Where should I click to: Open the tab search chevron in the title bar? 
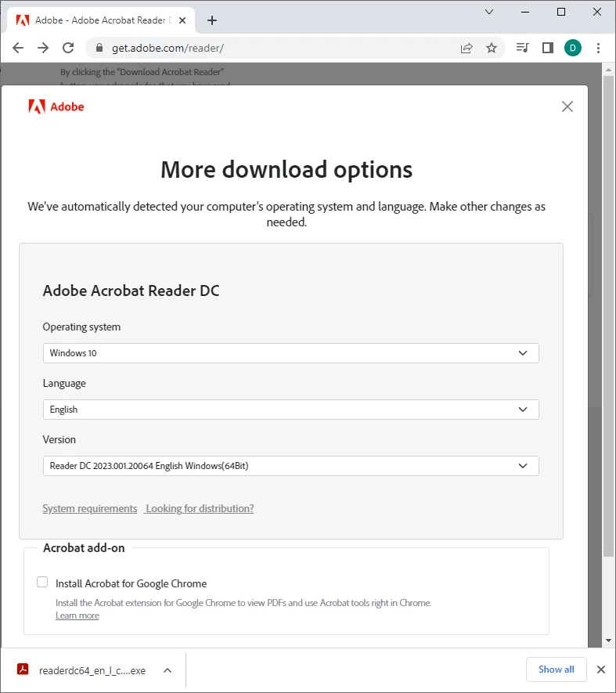click(x=489, y=12)
